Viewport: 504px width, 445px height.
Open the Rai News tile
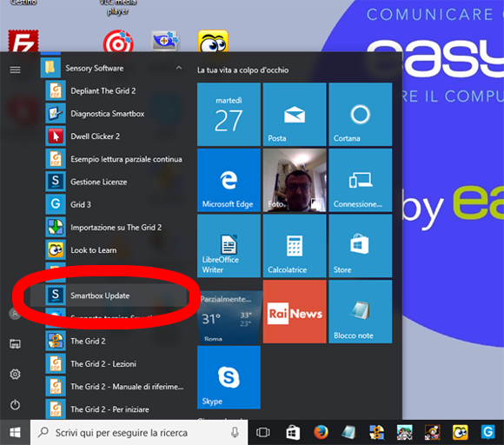coord(295,311)
